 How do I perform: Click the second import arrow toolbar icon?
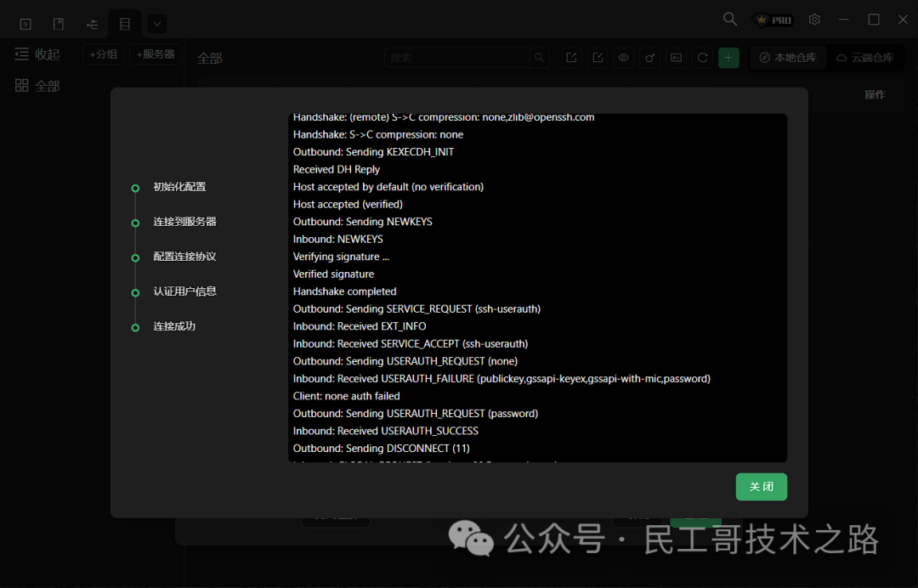click(598, 57)
